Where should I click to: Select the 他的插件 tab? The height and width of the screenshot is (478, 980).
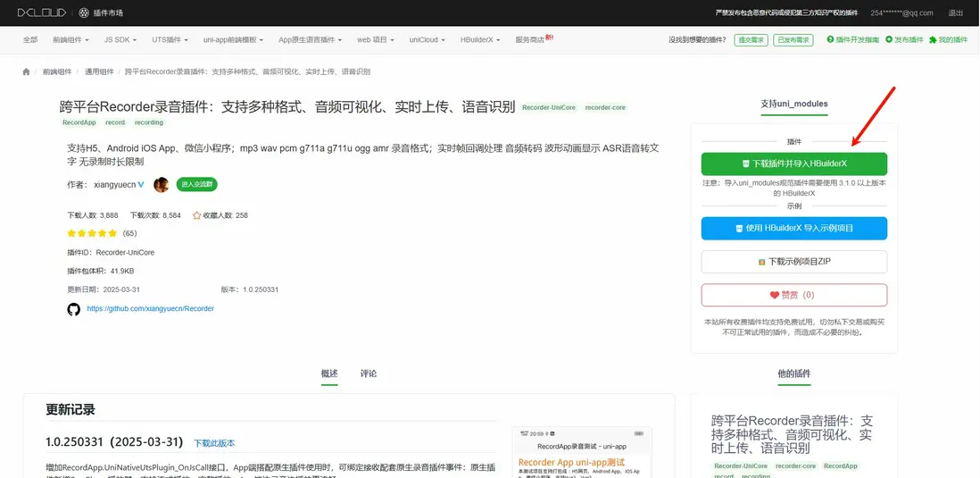point(793,373)
